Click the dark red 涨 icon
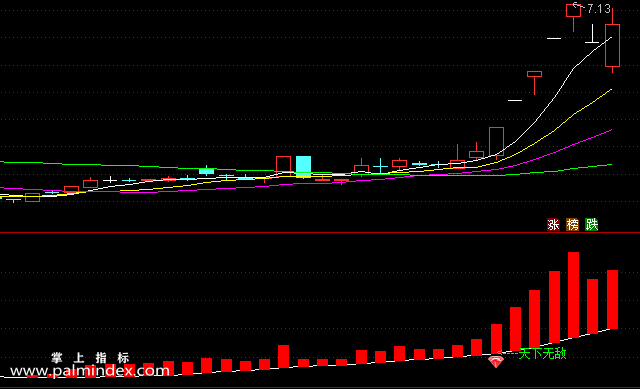 pos(553,225)
